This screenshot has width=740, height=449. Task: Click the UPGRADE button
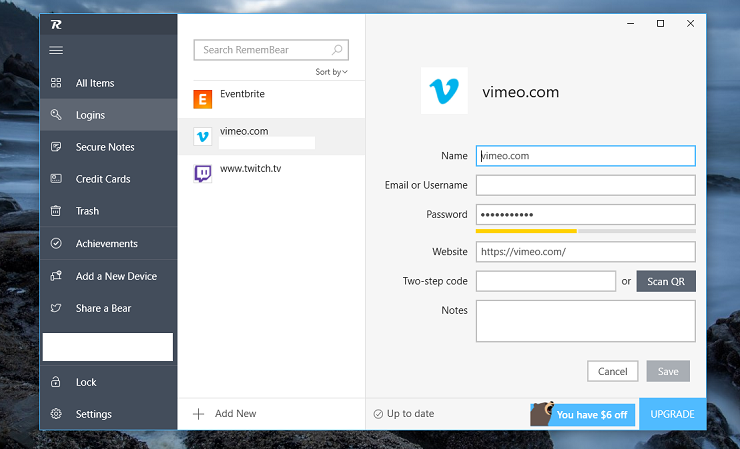pyautogui.click(x=673, y=414)
